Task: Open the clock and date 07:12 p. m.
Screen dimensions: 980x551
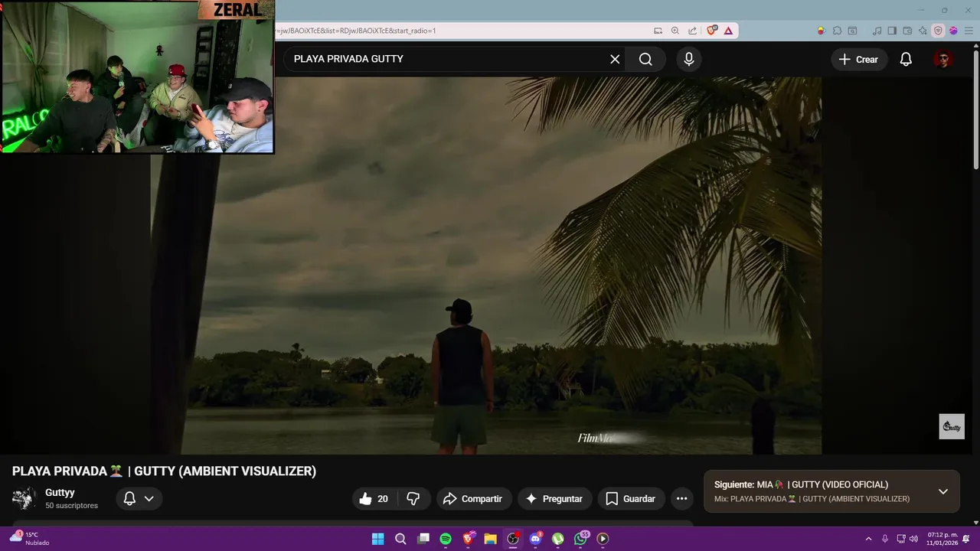Action: [x=942, y=539]
